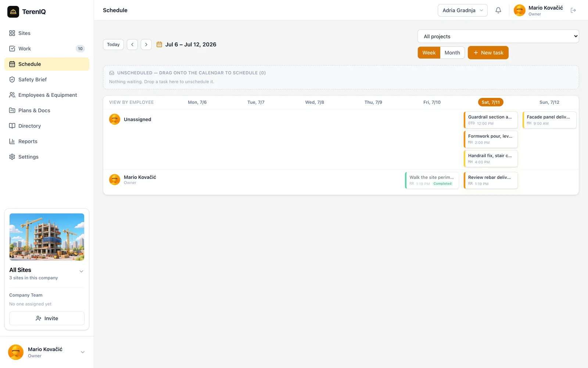Screen dimensions: 588x368
Task: Click the Directory book icon
Action: point(12,126)
